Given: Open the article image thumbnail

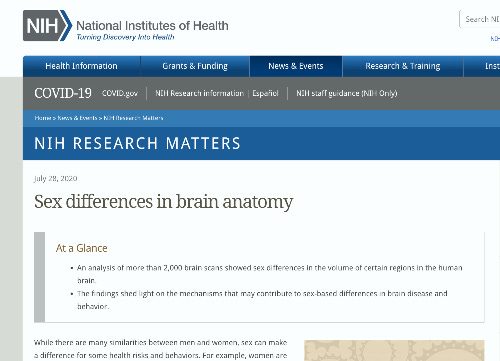Looking at the screenshot, I should (x=394, y=350).
